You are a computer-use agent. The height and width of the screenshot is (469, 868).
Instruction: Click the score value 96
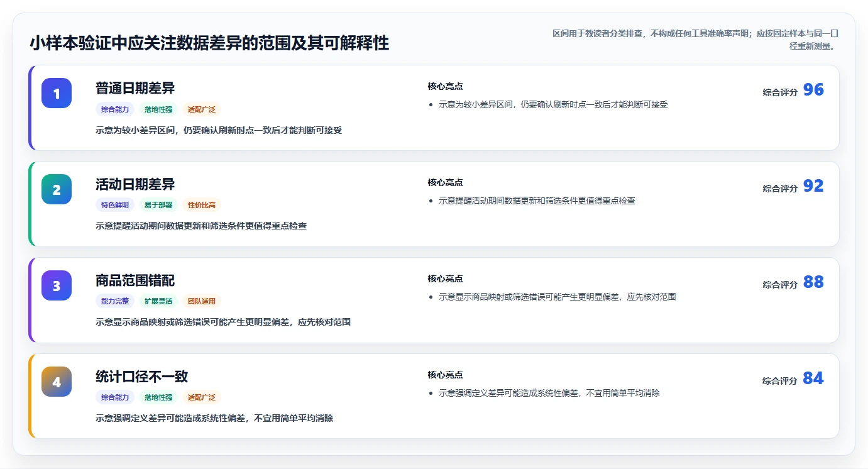(813, 90)
